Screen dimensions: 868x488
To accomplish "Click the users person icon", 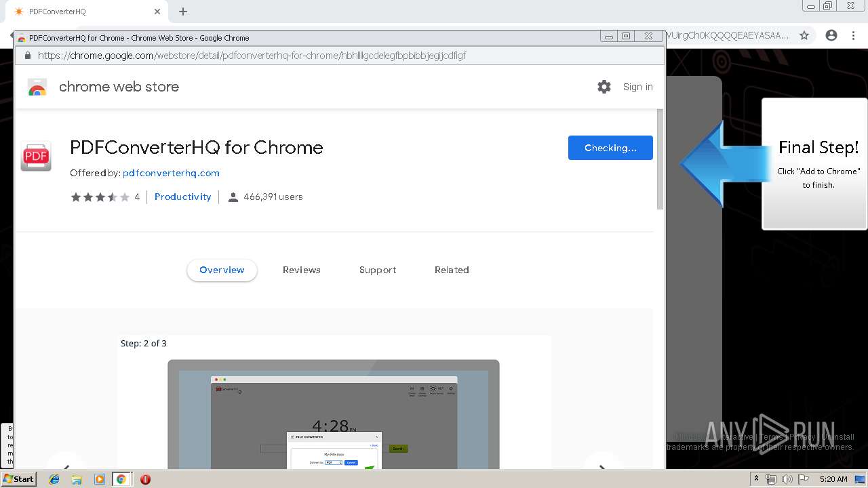I will 233,197.
